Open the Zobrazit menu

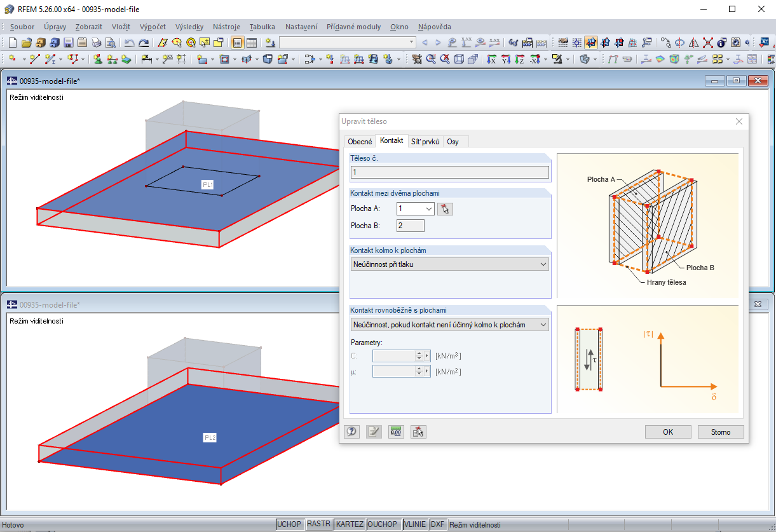coord(88,27)
